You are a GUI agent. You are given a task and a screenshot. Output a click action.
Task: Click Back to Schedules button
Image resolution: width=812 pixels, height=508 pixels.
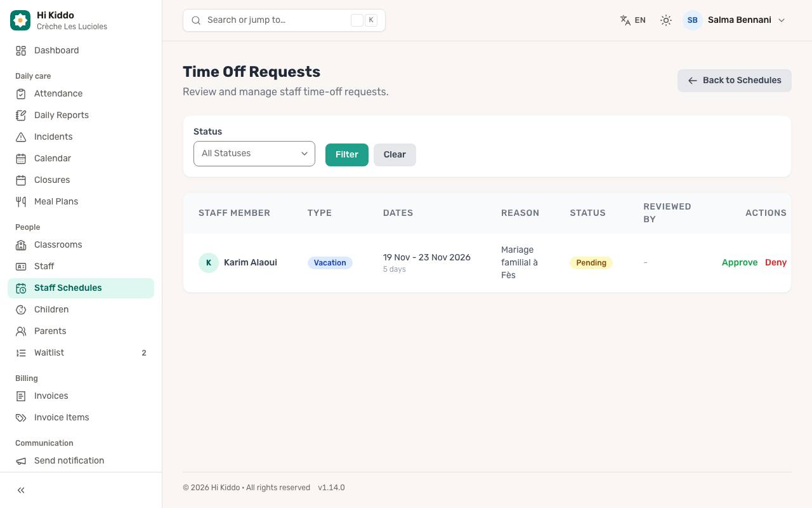click(x=735, y=81)
